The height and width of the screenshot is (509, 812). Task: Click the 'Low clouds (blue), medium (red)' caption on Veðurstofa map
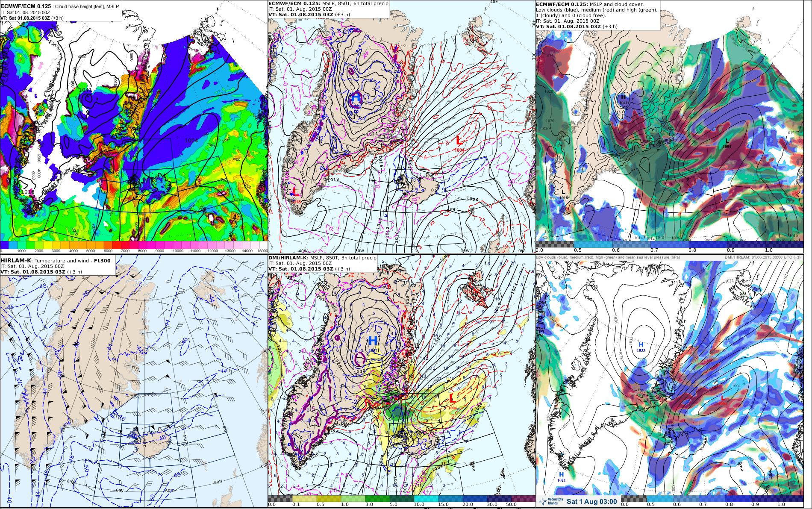click(x=608, y=257)
